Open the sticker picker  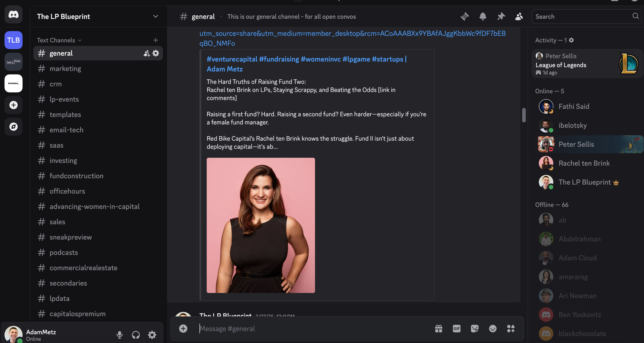pos(475,329)
